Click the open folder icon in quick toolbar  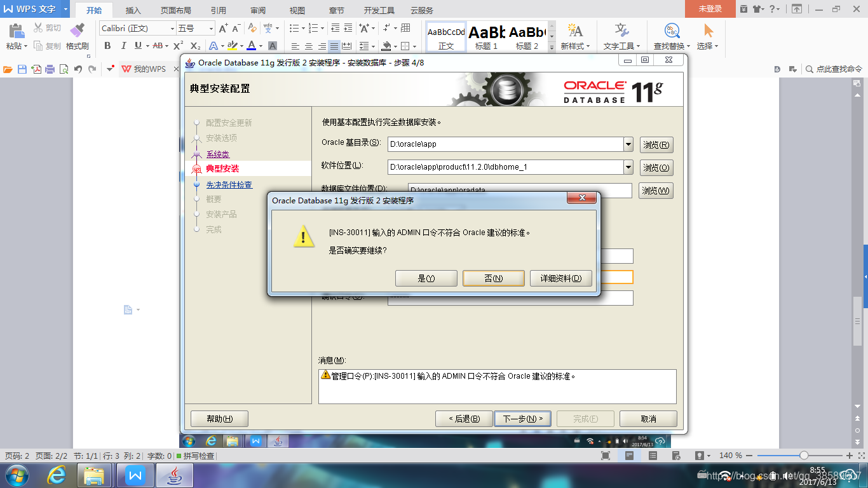[x=8, y=69]
